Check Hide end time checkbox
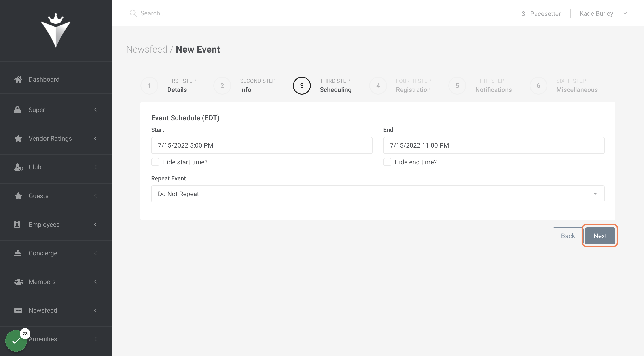The width and height of the screenshot is (644, 356). [387, 162]
